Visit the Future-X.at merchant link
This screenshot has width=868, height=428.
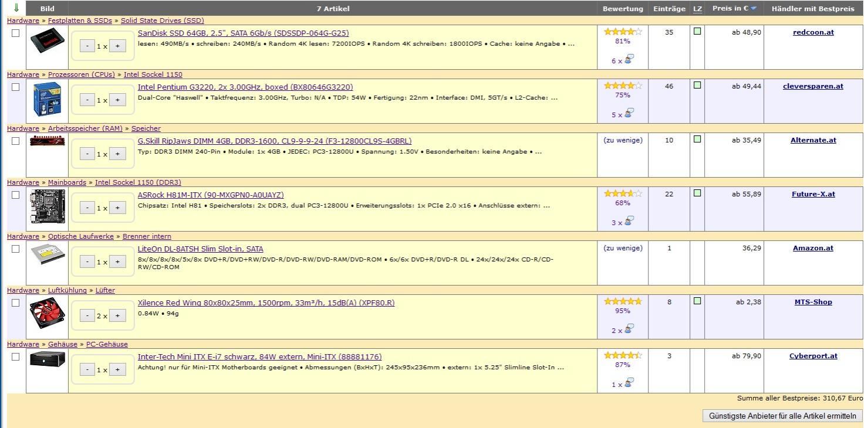(813, 194)
